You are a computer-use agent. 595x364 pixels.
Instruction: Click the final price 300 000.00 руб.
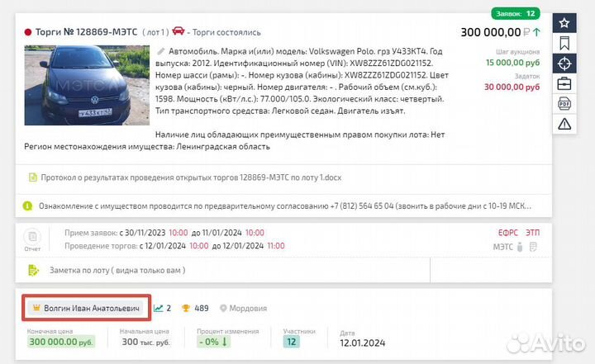click(x=60, y=342)
